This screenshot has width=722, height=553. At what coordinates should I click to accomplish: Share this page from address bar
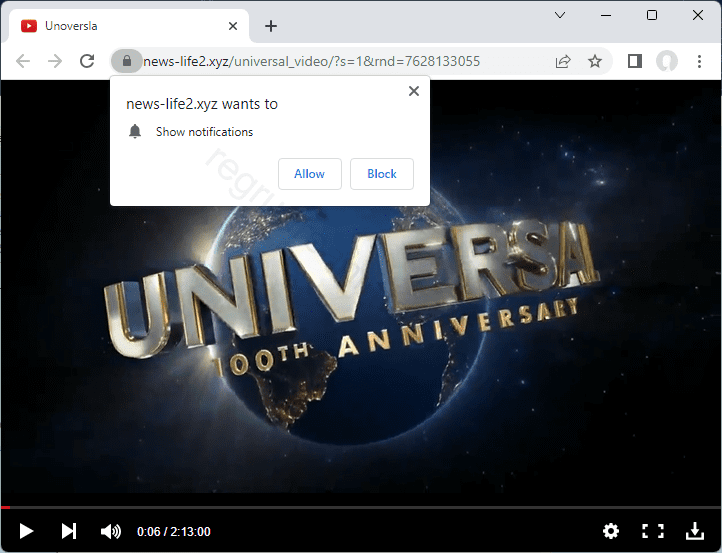click(563, 61)
